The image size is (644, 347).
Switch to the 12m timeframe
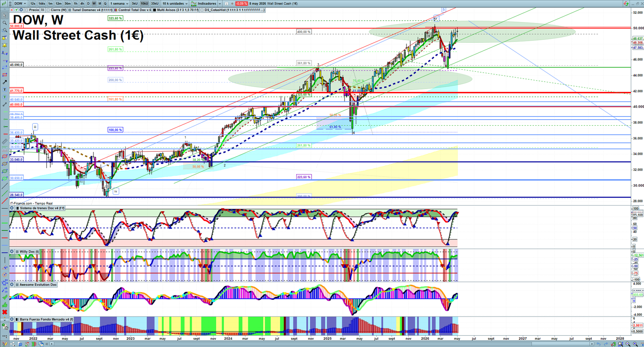pyautogui.click(x=59, y=4)
